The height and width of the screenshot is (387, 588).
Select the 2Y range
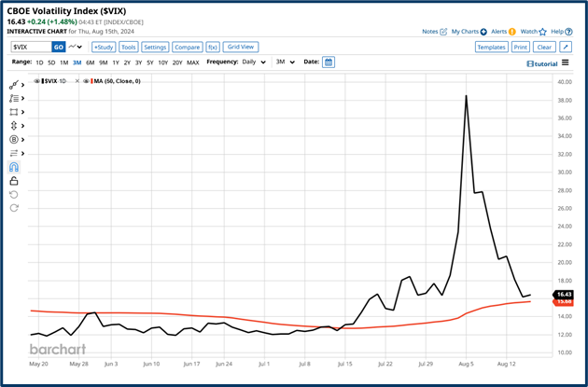(x=127, y=62)
